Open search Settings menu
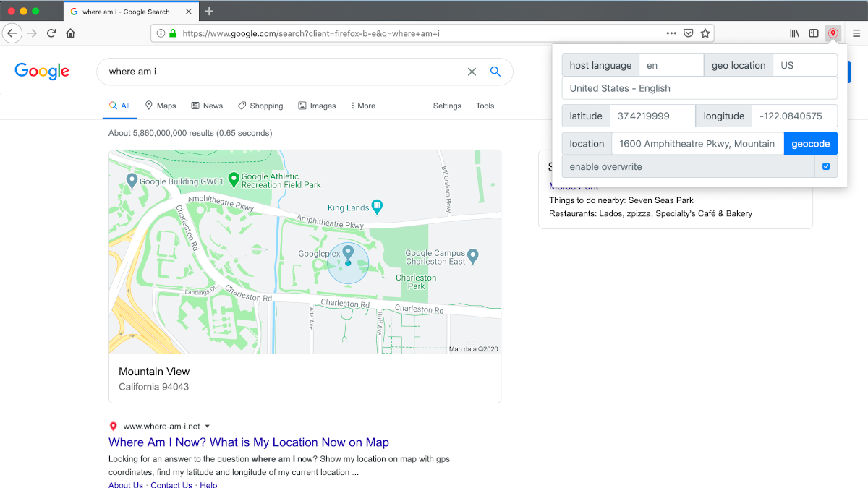Viewport: 868px width, 488px height. (x=447, y=106)
